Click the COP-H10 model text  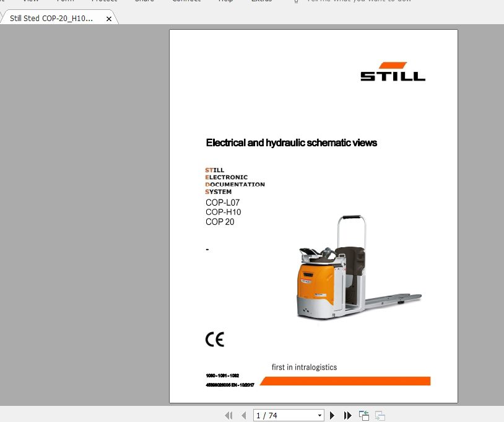click(x=224, y=213)
